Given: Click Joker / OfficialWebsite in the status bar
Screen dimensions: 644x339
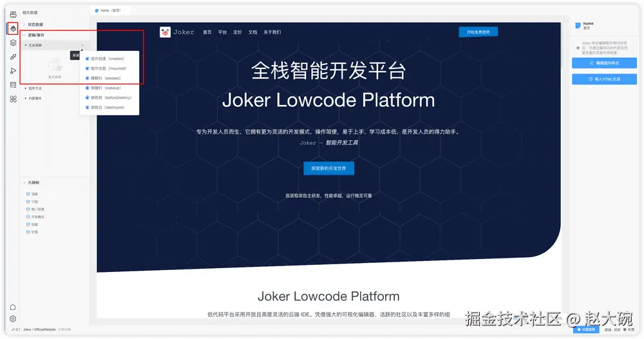Looking at the screenshot, I should [39, 329].
